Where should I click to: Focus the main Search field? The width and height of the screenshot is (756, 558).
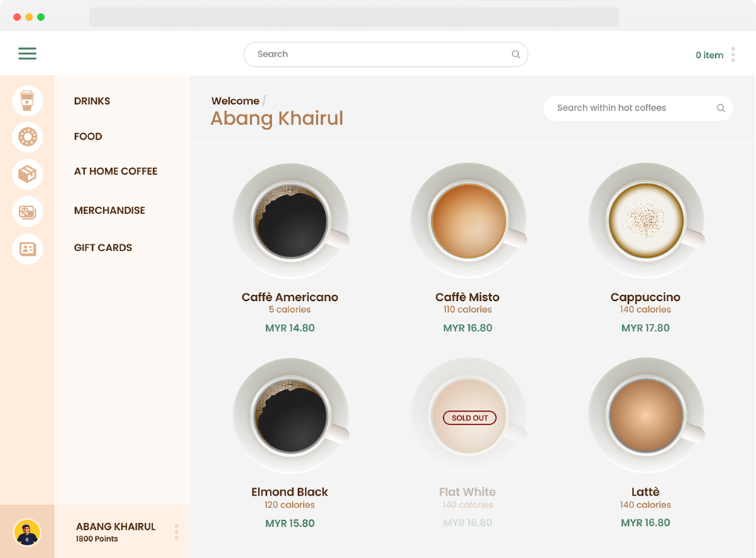coord(379,54)
